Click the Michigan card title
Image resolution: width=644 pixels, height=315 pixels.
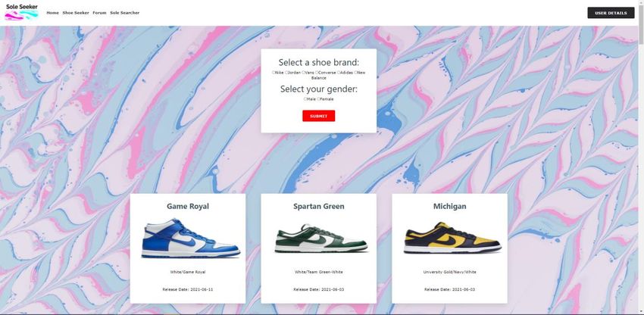tap(450, 206)
